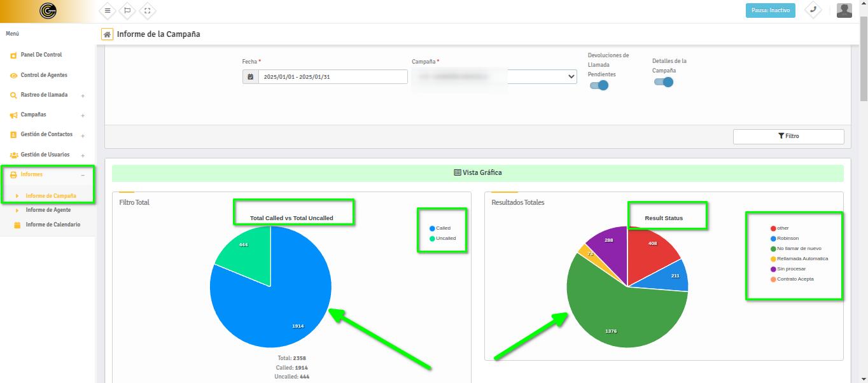This screenshot has height=383, width=868.
Task: Click the logo at top left
Action: point(48,11)
